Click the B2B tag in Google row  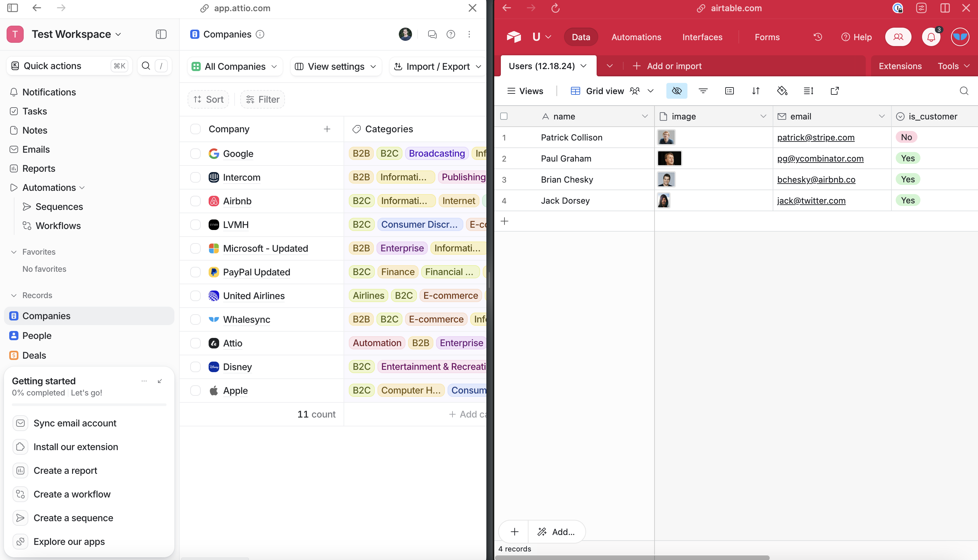tap(361, 153)
